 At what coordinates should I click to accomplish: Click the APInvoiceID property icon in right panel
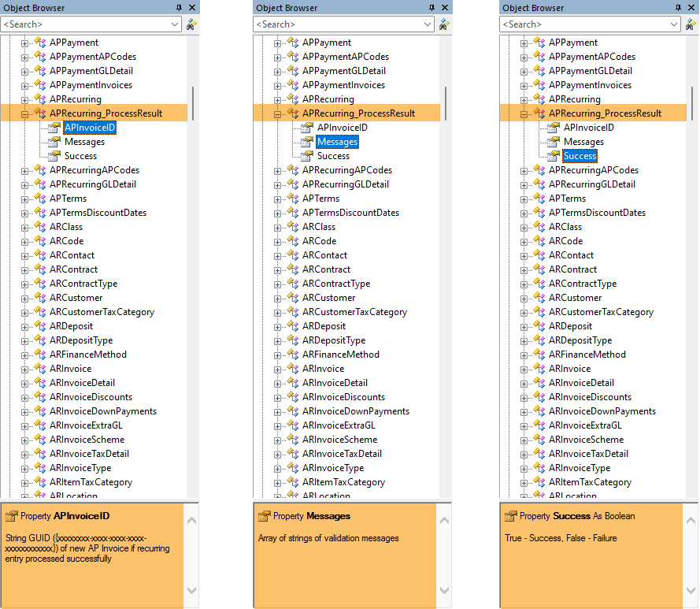tap(554, 128)
